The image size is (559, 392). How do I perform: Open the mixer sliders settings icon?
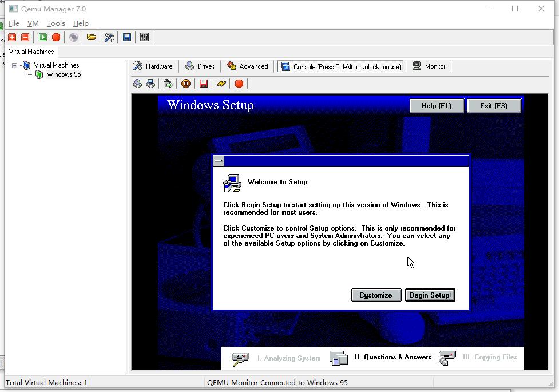pos(144,37)
